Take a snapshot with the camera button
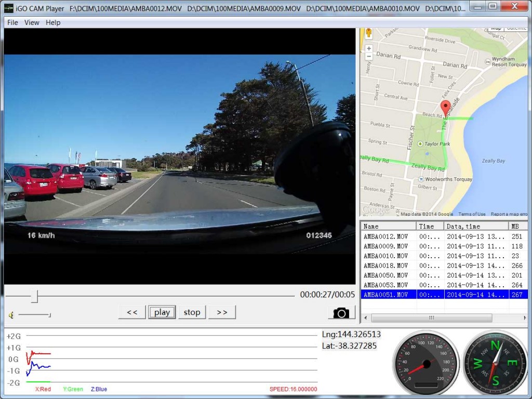The width and height of the screenshot is (532, 399). pos(341,312)
